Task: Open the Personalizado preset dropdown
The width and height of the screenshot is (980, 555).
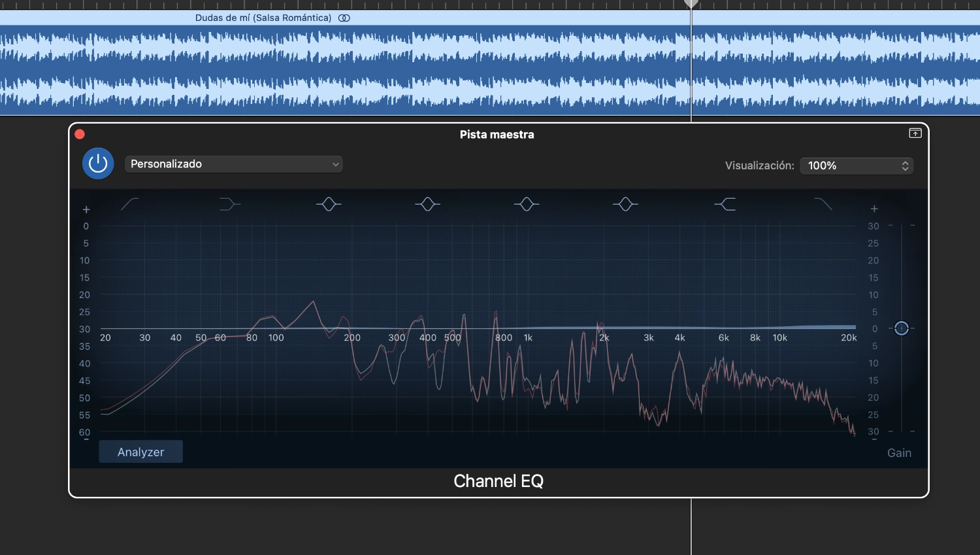Action: (233, 164)
